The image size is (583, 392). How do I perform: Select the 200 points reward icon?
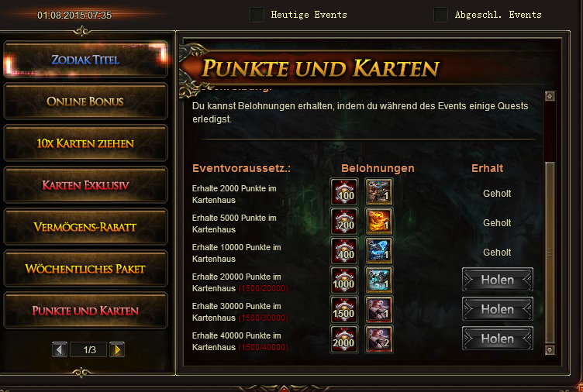(344, 222)
